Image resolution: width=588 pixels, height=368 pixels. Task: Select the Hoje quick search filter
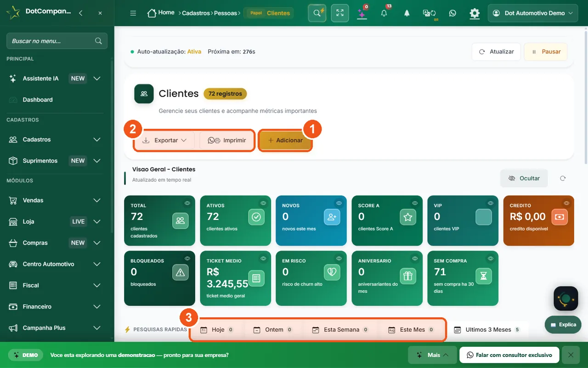[218, 329]
